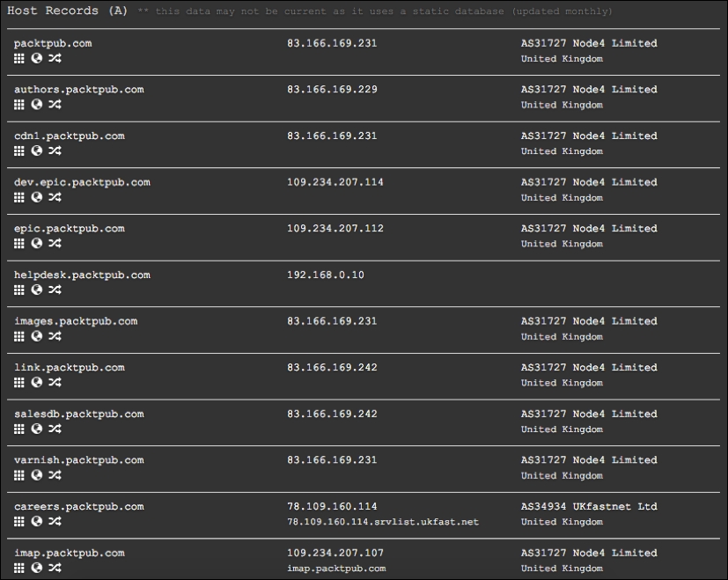Click 78.109.160.114.srvlist.ukfast.net reverse DNS text
Image resolution: width=728 pixels, height=580 pixels.
[383, 522]
